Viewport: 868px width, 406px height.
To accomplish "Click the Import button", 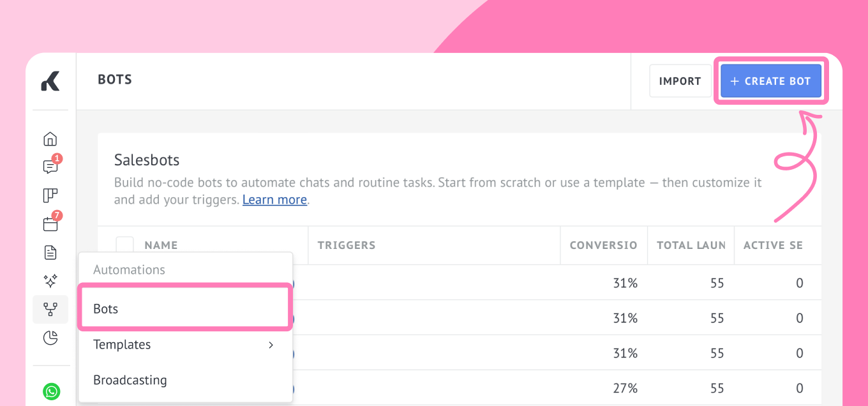I will [680, 81].
